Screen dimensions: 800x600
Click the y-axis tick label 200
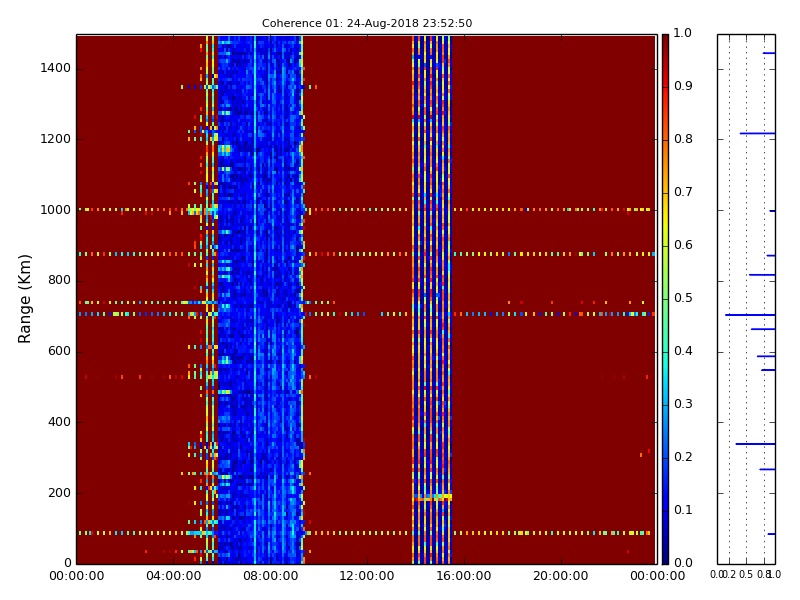click(x=59, y=493)
